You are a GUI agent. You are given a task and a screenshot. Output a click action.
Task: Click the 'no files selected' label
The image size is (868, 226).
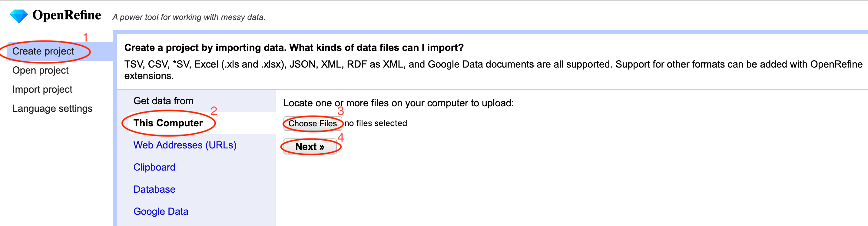pyautogui.click(x=376, y=123)
